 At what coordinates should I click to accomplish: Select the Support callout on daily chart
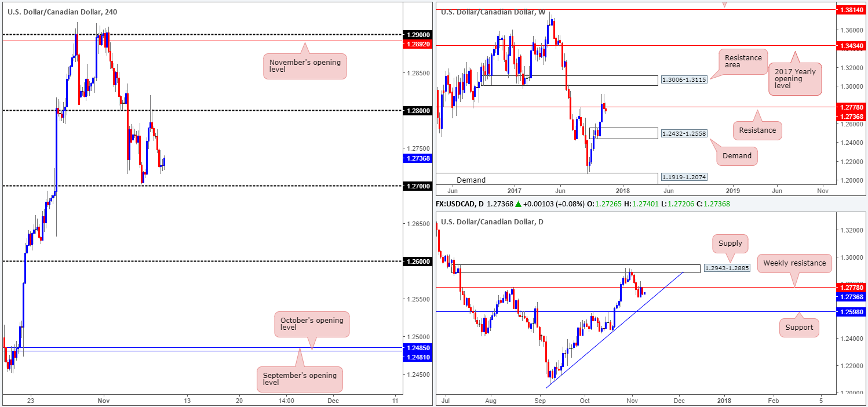[799, 327]
